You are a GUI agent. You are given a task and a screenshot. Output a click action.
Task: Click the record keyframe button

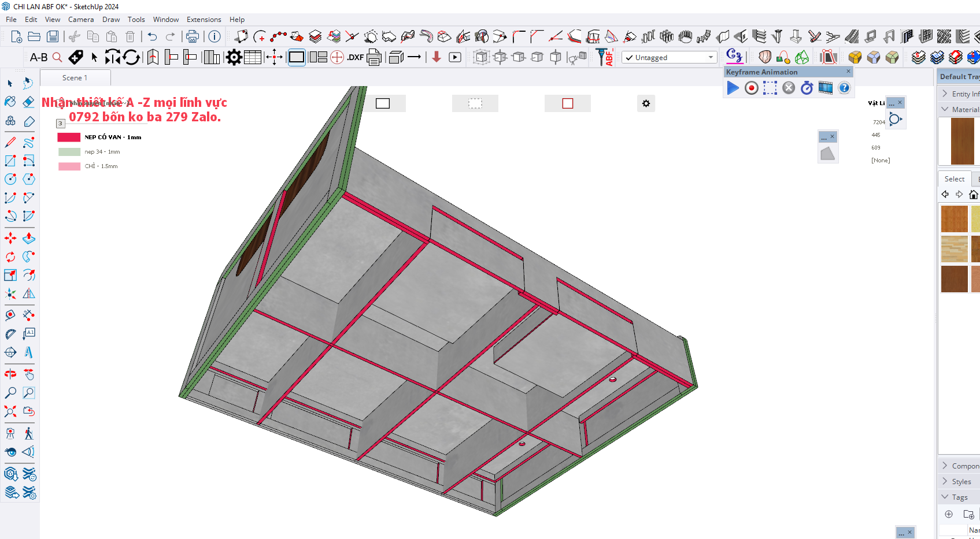click(751, 88)
